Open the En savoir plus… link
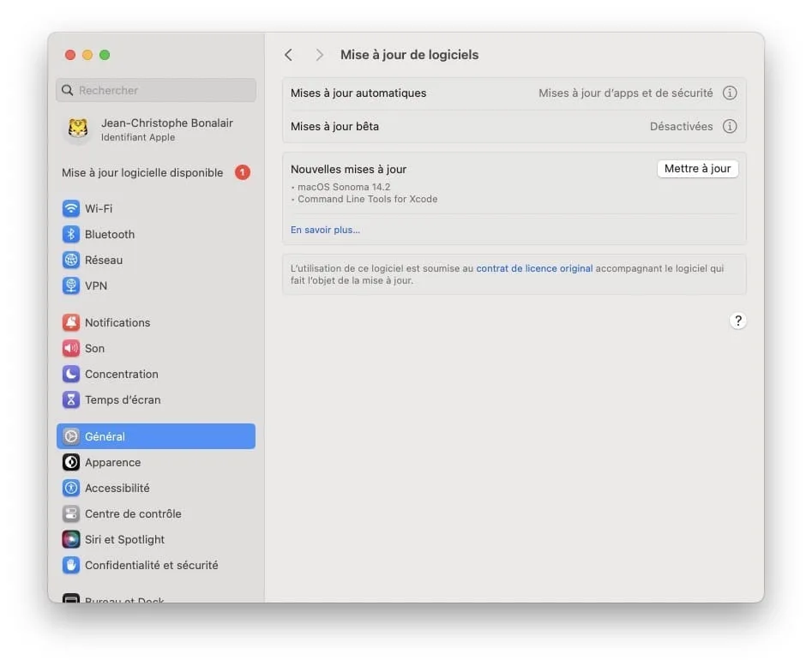The width and height of the screenshot is (812, 666). pyautogui.click(x=325, y=229)
